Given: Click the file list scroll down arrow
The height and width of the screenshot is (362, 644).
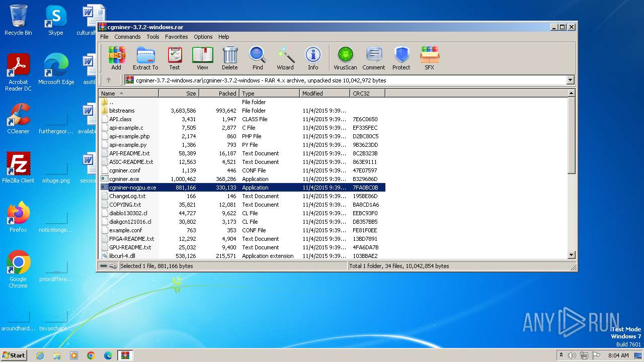Looking at the screenshot, I should [571, 255].
